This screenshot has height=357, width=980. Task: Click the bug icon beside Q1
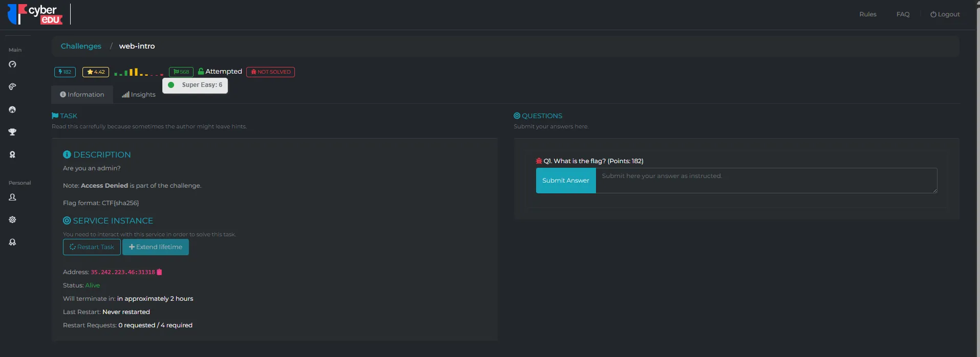539,161
